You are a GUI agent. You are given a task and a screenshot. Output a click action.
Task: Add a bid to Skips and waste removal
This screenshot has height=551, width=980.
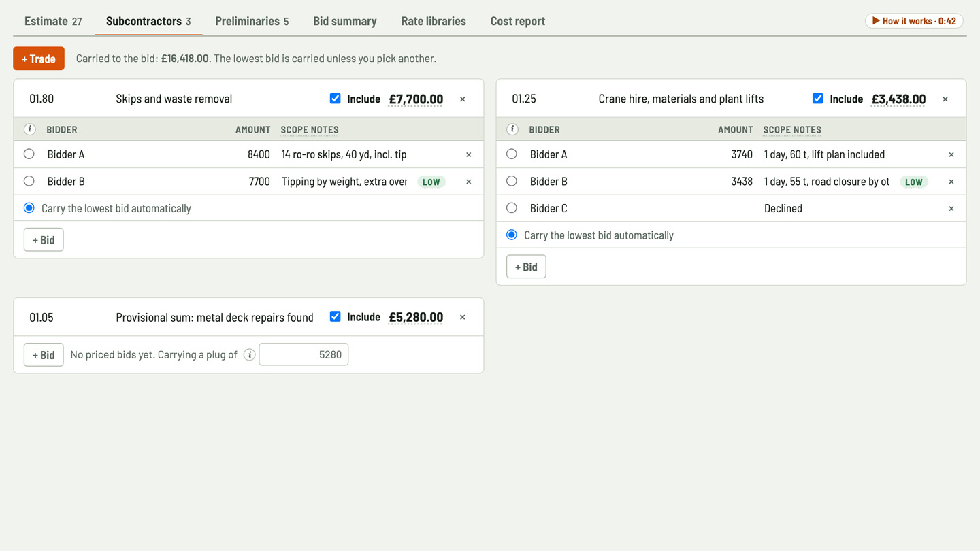[44, 239]
